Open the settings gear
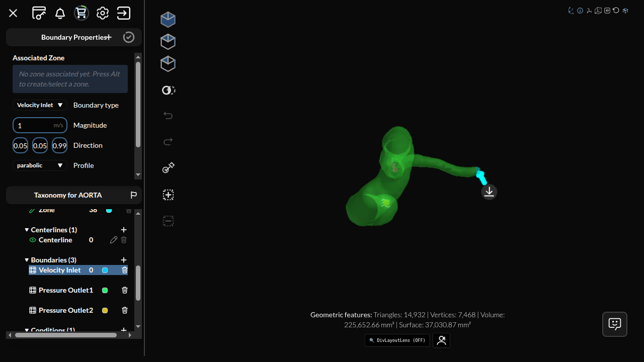 click(x=103, y=13)
